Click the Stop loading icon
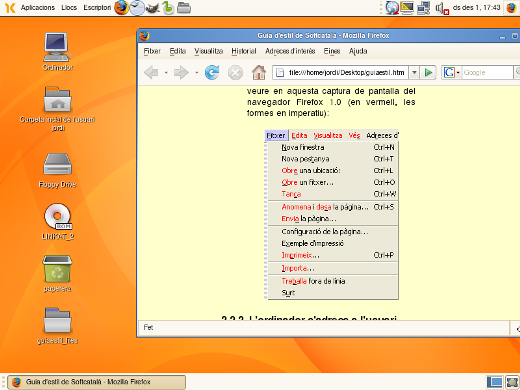 point(235,72)
